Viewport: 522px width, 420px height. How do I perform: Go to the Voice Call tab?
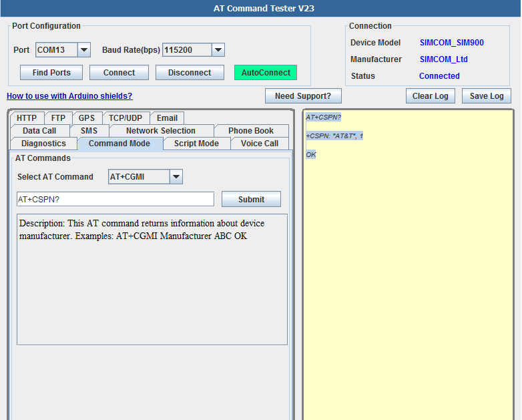point(260,143)
